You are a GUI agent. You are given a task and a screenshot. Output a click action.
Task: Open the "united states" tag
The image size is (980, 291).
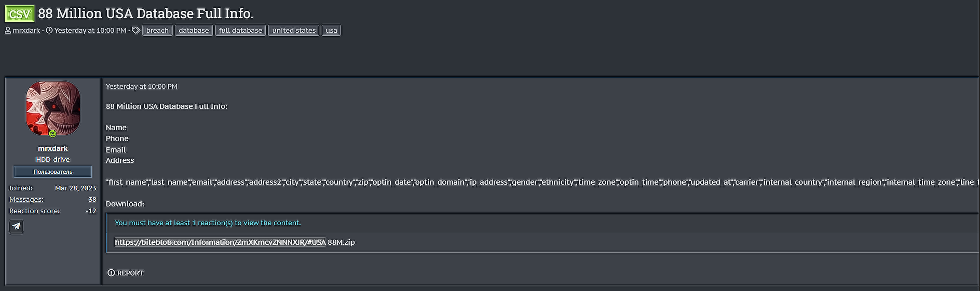[294, 31]
